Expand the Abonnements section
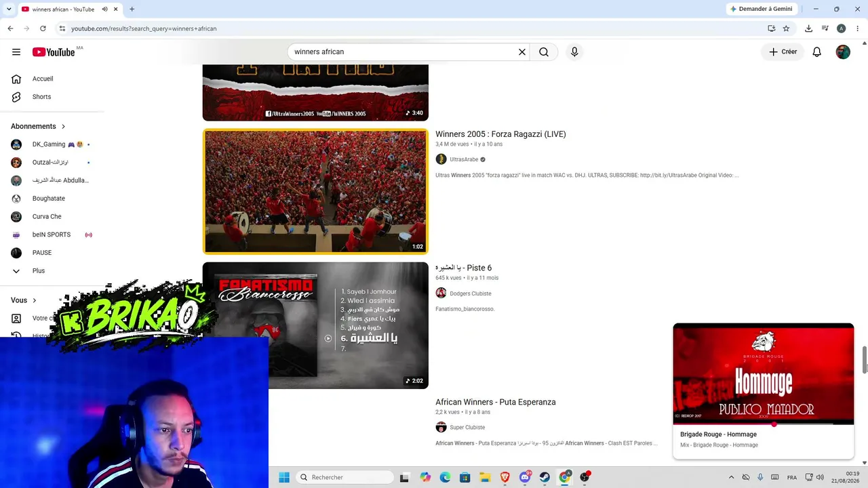Image resolution: width=868 pixels, height=488 pixels. [x=39, y=126]
